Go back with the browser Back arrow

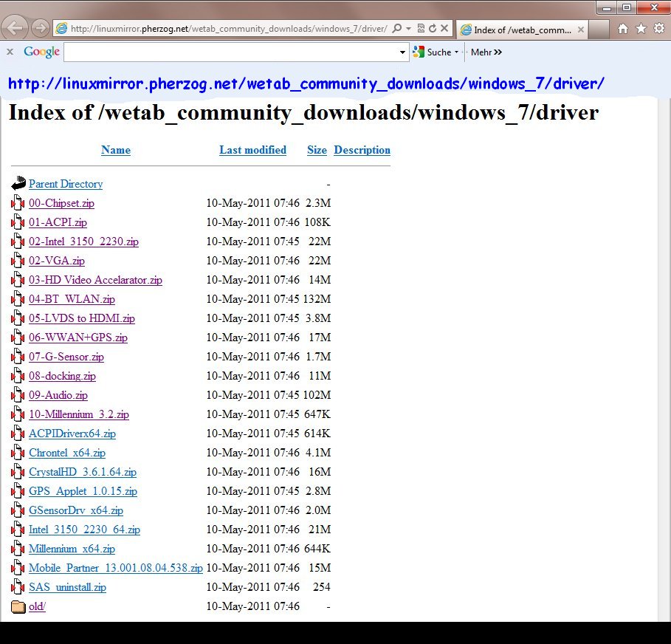point(14,28)
